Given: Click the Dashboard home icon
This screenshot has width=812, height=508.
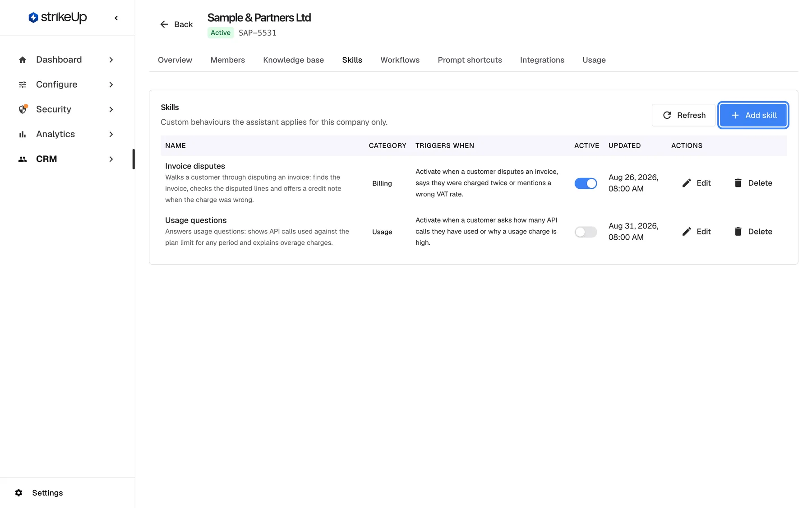Looking at the screenshot, I should click(23, 60).
